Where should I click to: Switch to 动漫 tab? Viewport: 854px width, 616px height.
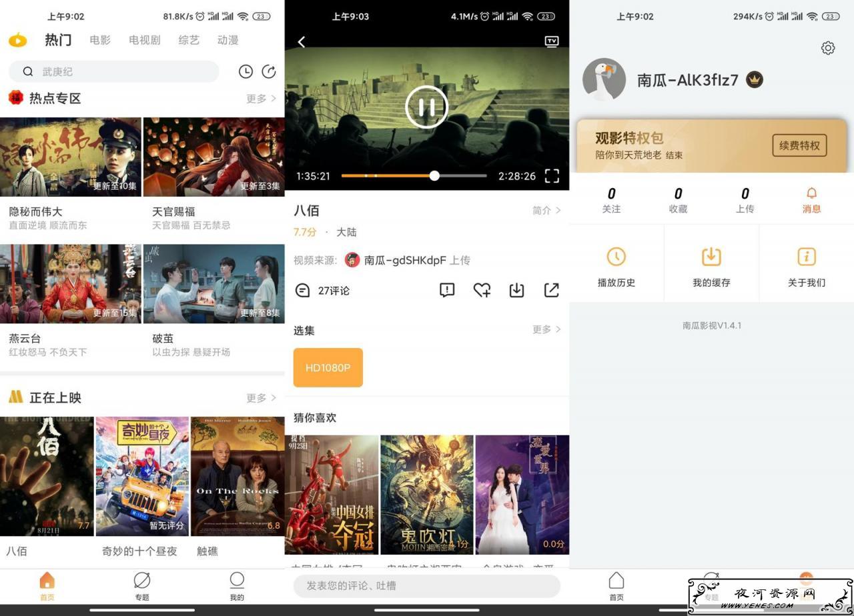(x=228, y=40)
